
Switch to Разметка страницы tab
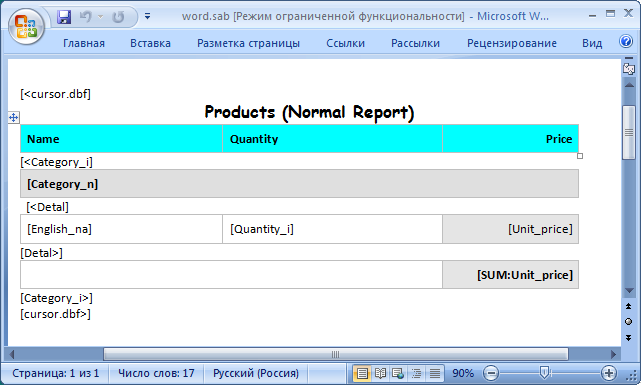click(x=249, y=43)
